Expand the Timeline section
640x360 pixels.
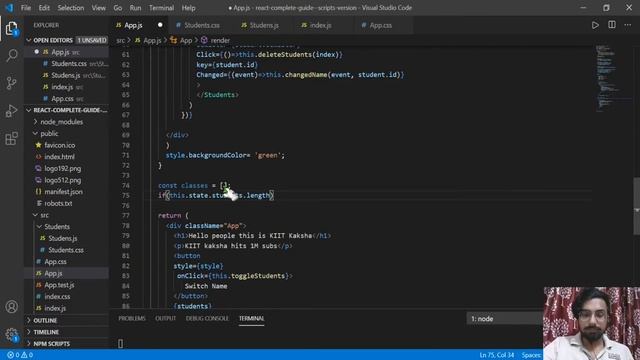[46, 332]
